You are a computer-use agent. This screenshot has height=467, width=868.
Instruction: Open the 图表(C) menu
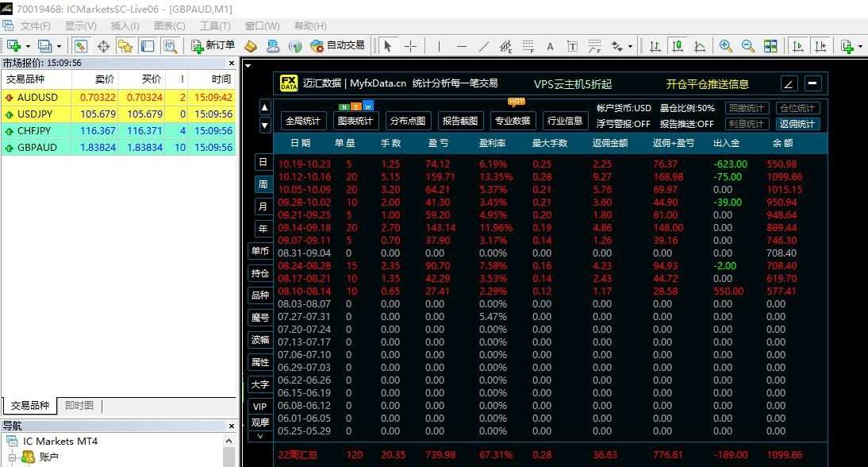tap(169, 26)
